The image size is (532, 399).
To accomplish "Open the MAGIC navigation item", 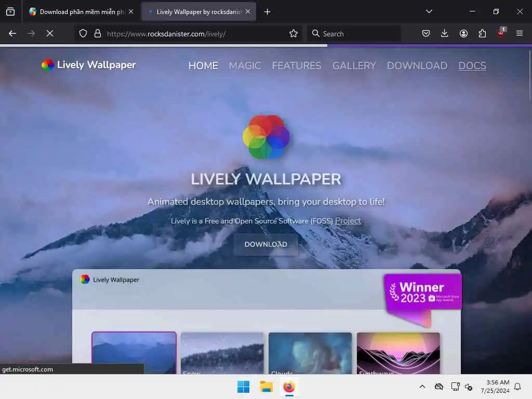I will click(x=245, y=66).
